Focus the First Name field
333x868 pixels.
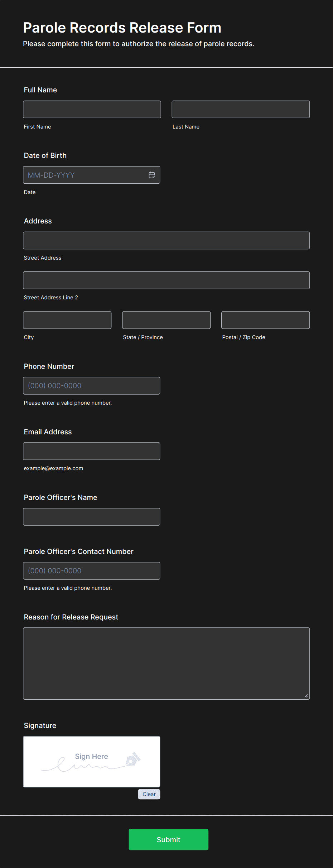92,109
